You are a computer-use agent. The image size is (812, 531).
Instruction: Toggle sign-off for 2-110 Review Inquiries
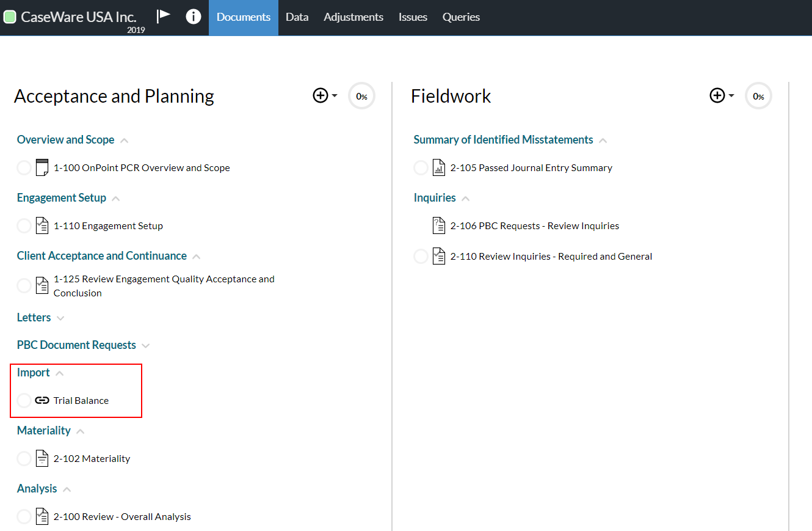click(421, 255)
